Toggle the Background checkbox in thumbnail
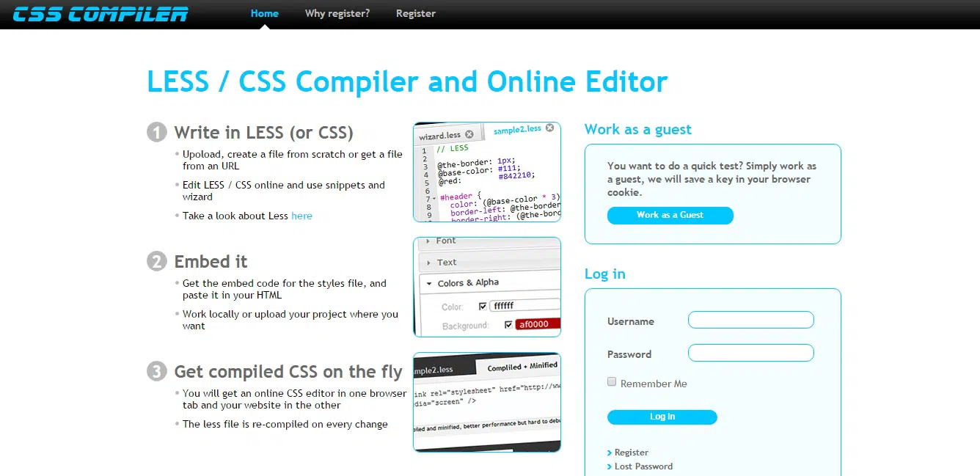The image size is (980, 476). pyautogui.click(x=508, y=324)
